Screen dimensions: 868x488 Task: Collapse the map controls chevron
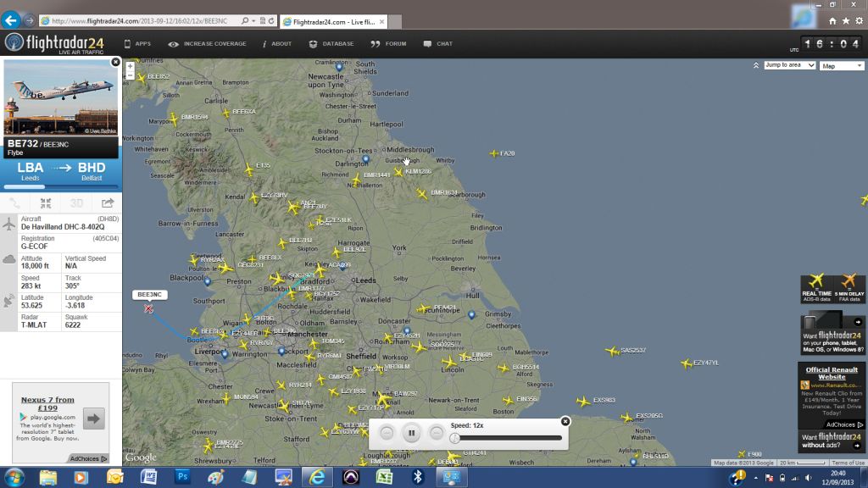tap(755, 65)
